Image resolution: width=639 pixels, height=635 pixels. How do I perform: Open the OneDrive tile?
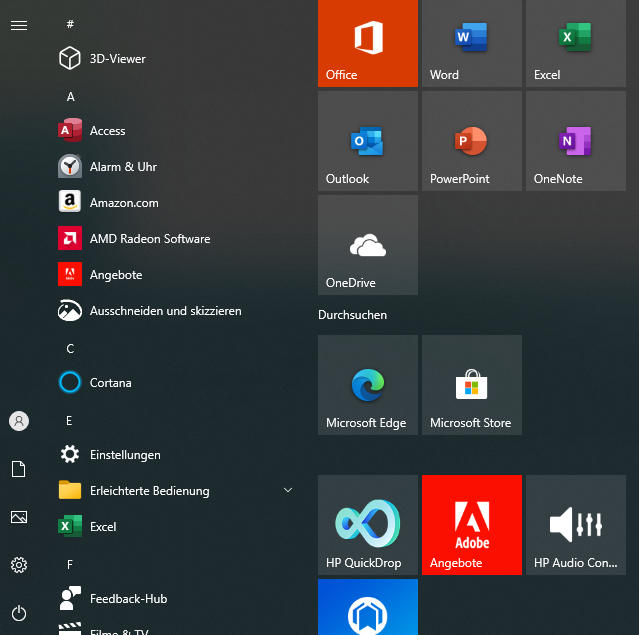368,245
